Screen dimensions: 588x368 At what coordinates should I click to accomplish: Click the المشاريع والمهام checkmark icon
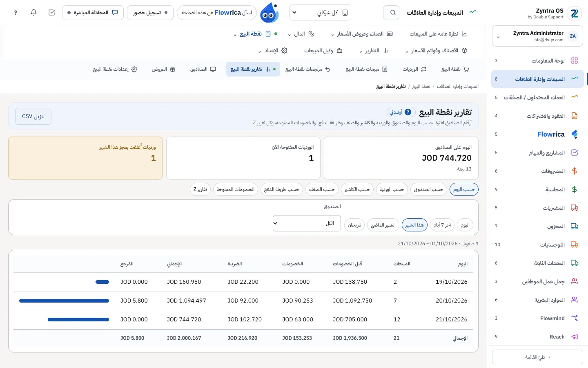575,153
